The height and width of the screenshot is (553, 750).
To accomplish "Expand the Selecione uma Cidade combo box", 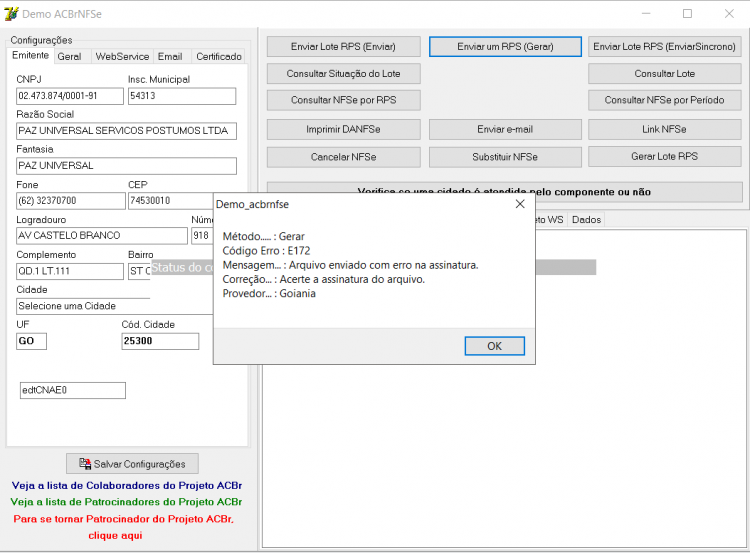I will pos(115,306).
